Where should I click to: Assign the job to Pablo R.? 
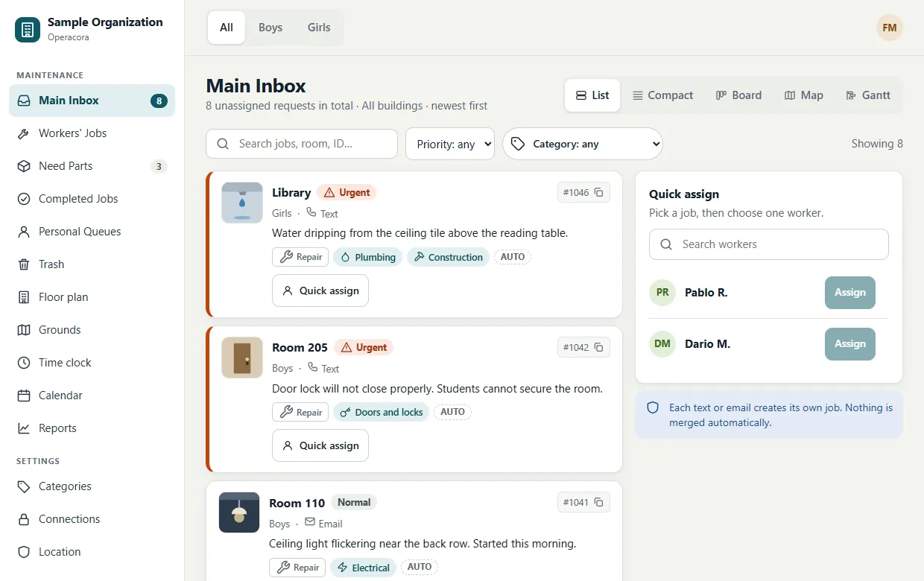[x=850, y=293]
